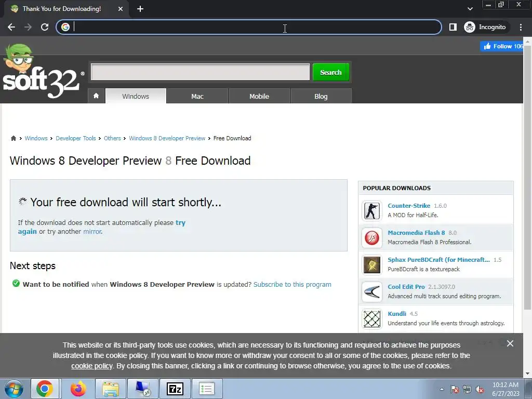This screenshot has width=532, height=399.
Task: Click the Cool Edit Pro icon
Action: click(372, 292)
